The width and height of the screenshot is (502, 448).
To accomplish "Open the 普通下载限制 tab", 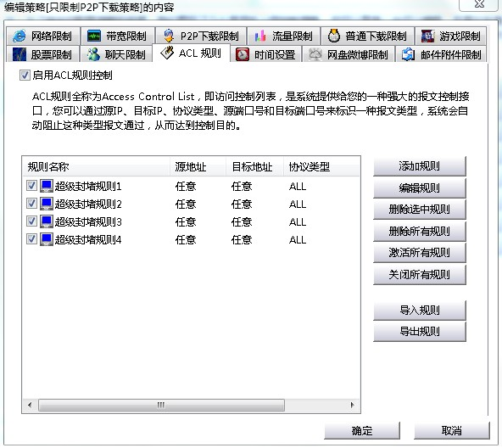I will click(x=367, y=36).
